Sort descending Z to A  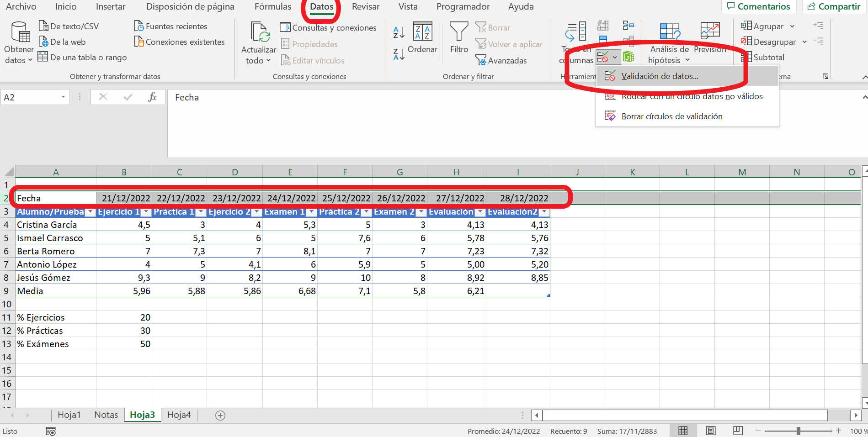399,54
